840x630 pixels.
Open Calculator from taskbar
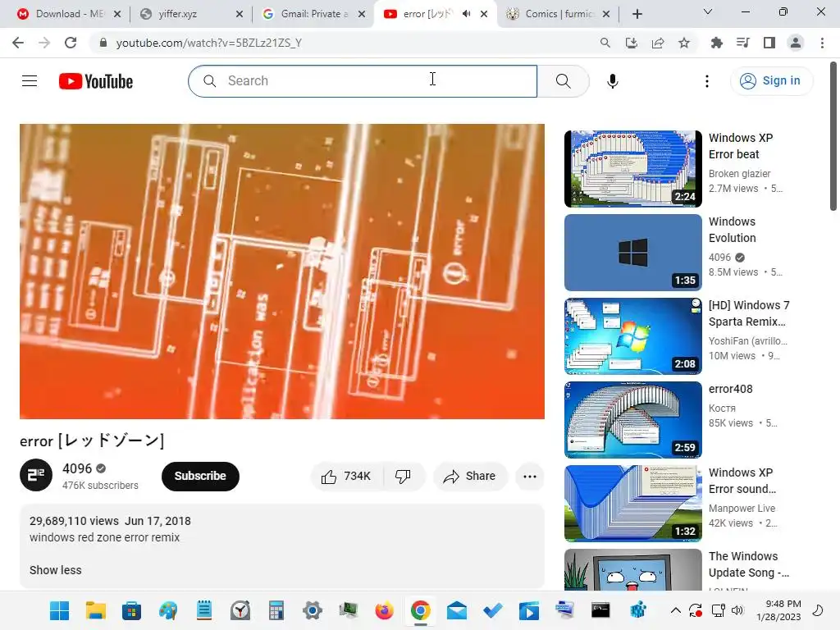(x=276, y=610)
